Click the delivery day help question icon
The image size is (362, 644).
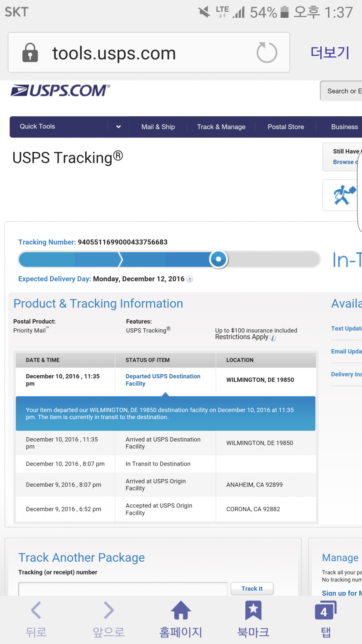click(x=190, y=279)
